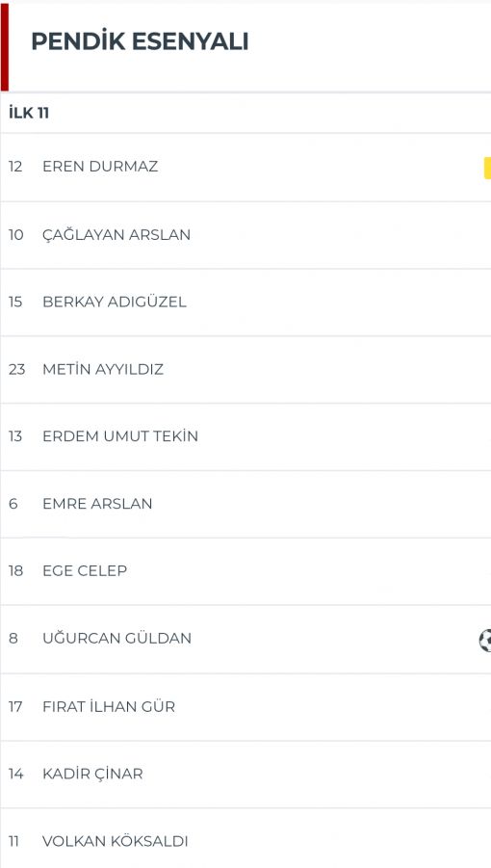Click on Metin Ayyıldız's name
Image resolution: width=491 pixels, height=868 pixels.
pyautogui.click(x=103, y=369)
